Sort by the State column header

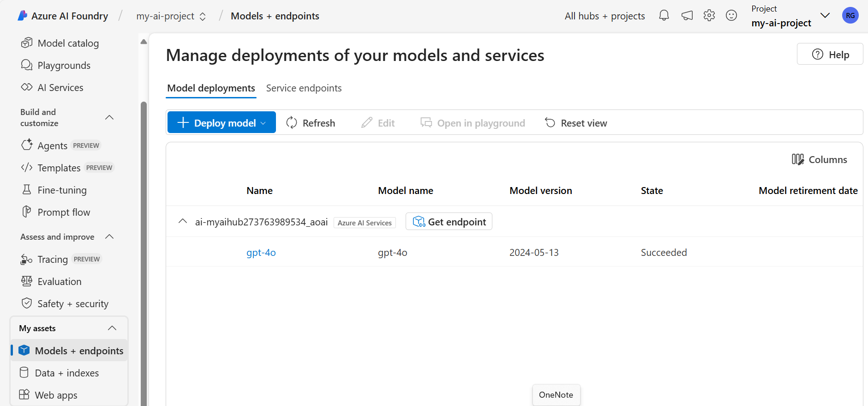pos(652,190)
